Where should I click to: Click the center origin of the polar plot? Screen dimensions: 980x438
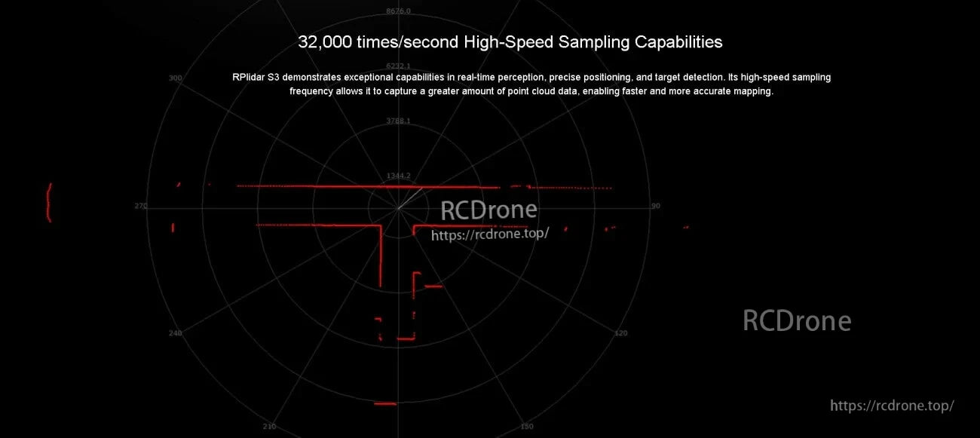pyautogui.click(x=398, y=208)
